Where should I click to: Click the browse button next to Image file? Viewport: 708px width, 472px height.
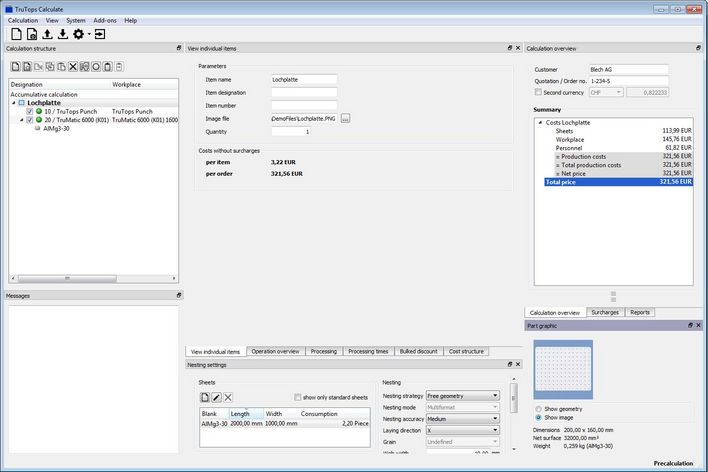pyautogui.click(x=345, y=118)
